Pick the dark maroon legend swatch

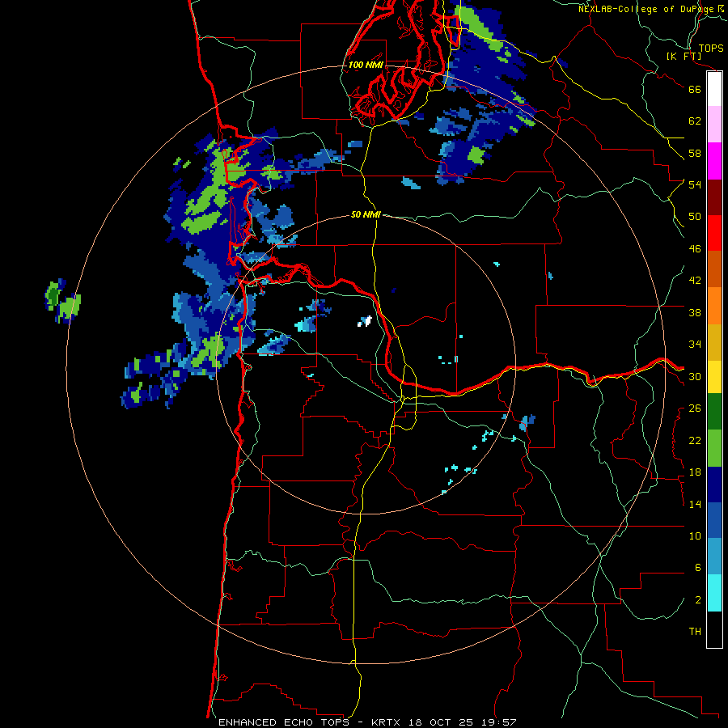pos(714,197)
